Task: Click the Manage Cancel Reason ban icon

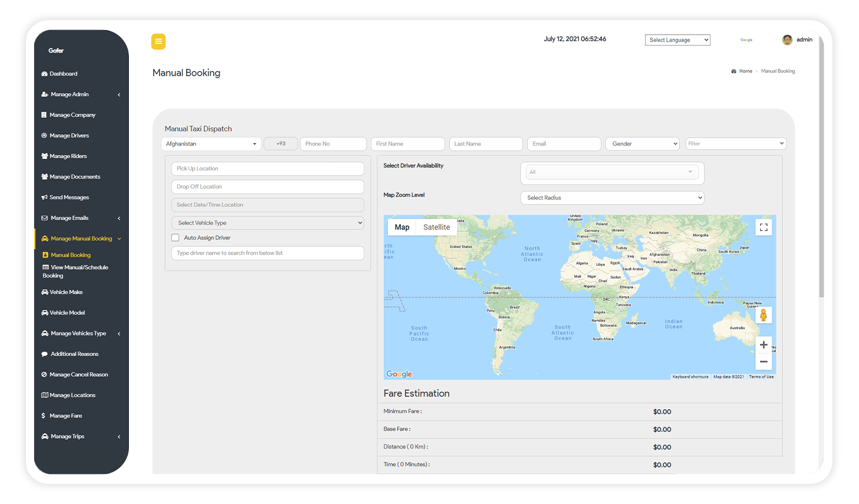Action: point(45,375)
